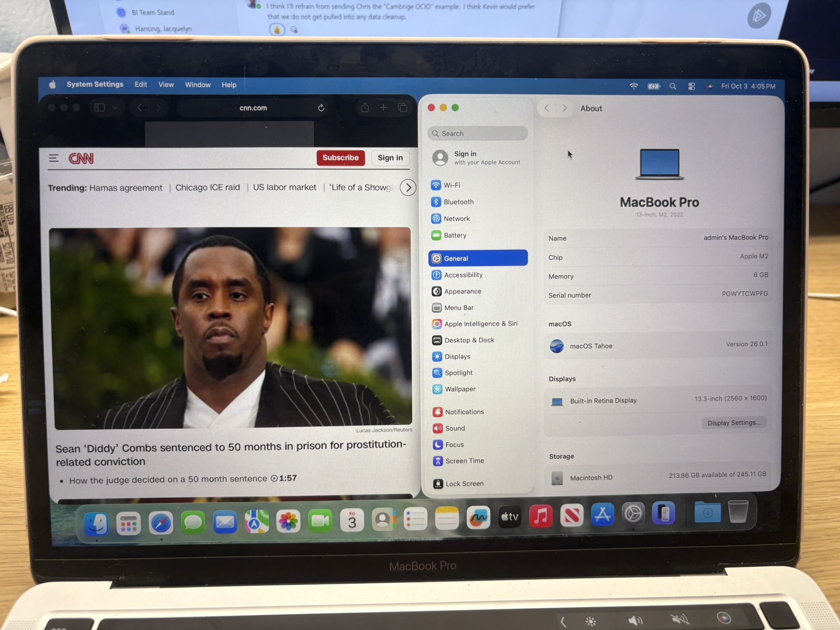Click CNN Subscribe button
This screenshot has width=840, height=630.
[x=340, y=157]
